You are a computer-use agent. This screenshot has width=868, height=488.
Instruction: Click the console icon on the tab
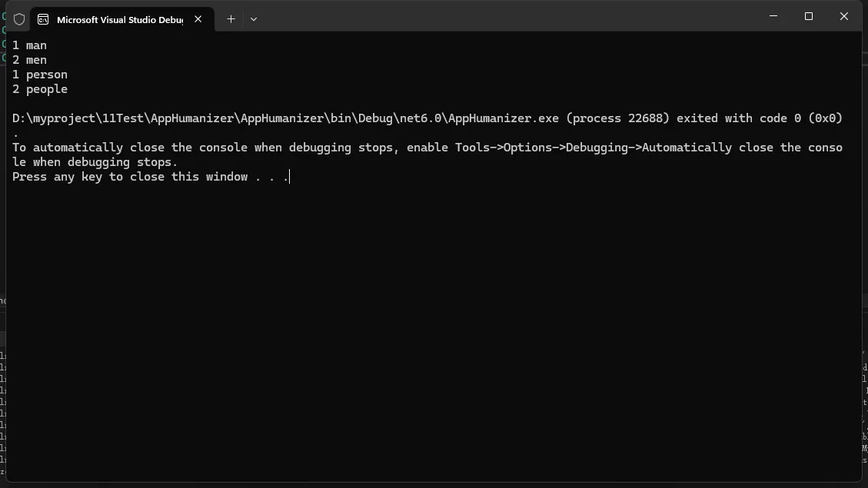tap(43, 19)
